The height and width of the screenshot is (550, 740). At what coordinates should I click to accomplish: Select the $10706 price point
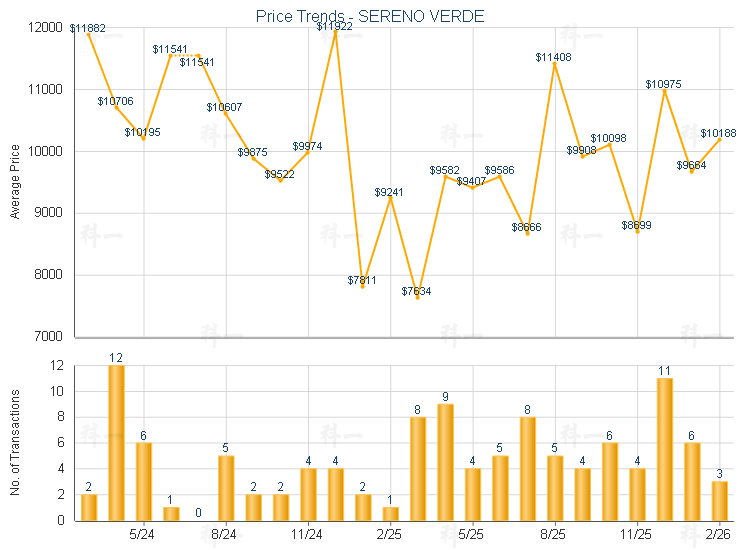[116, 107]
